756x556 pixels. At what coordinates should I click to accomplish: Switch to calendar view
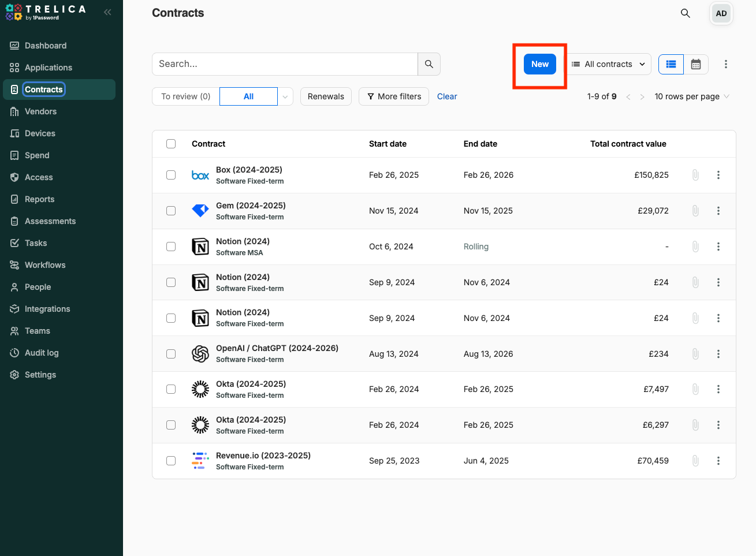point(696,64)
